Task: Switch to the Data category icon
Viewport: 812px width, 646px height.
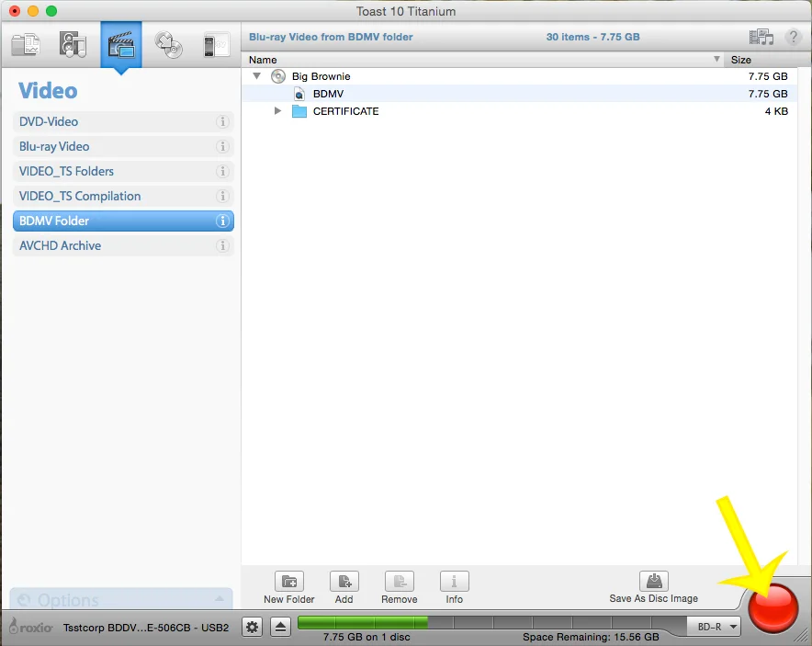Action: point(26,44)
